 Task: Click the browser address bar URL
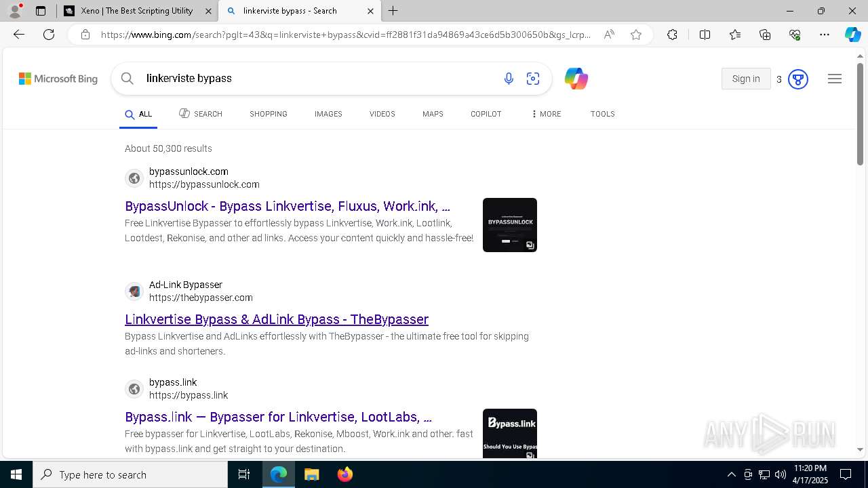pyautogui.click(x=346, y=35)
